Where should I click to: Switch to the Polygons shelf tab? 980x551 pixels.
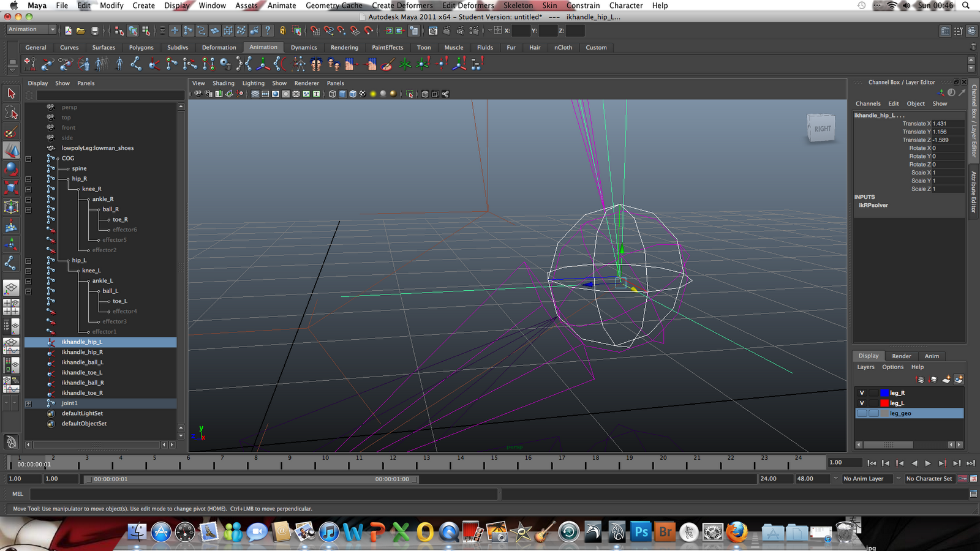(141, 47)
